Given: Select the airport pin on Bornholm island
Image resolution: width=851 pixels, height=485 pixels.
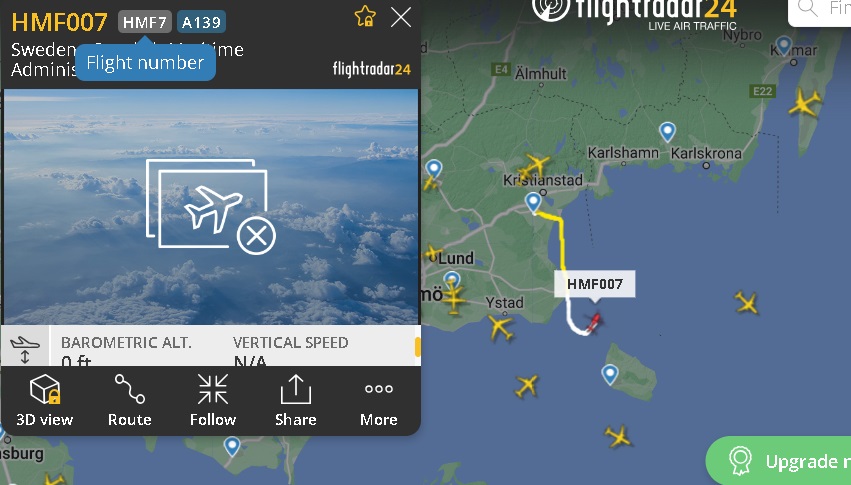Looking at the screenshot, I should pos(610,374).
